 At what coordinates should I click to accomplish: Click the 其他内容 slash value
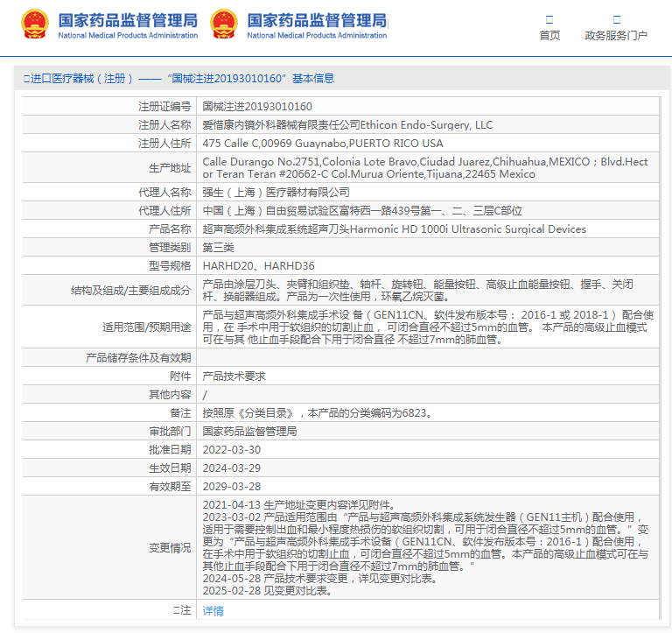coord(205,395)
